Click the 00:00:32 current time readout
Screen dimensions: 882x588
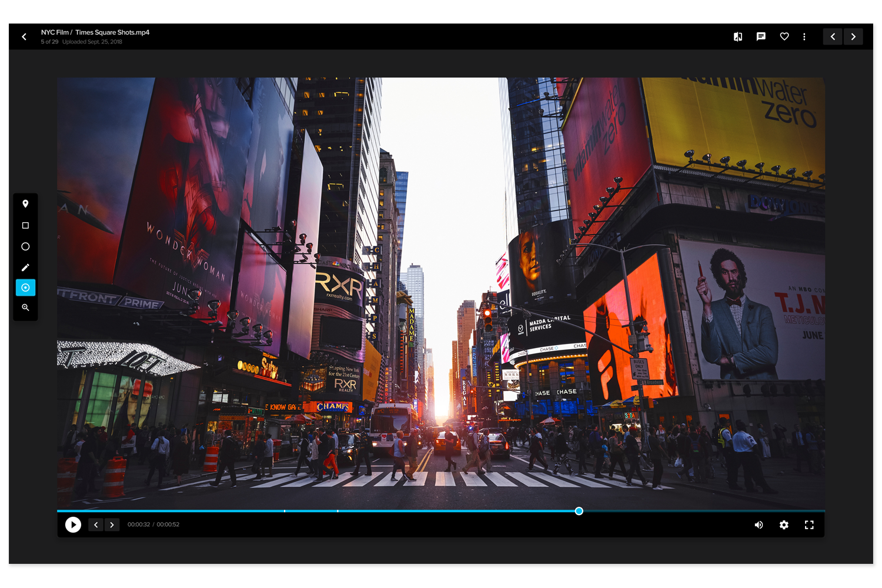(x=139, y=524)
